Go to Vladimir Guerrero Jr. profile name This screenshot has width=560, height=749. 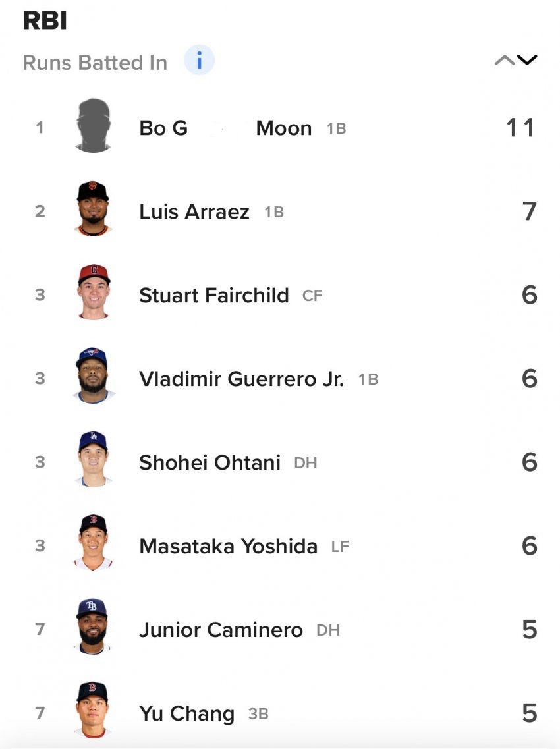241,379
